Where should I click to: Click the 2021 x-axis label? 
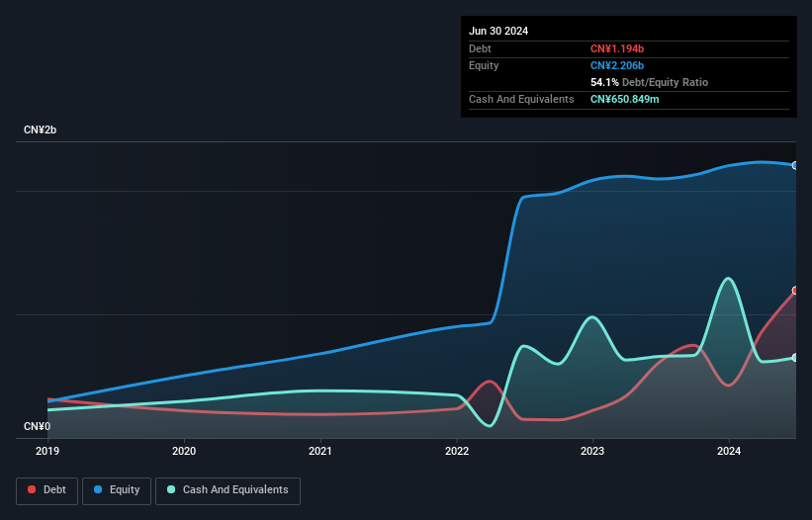click(x=320, y=451)
